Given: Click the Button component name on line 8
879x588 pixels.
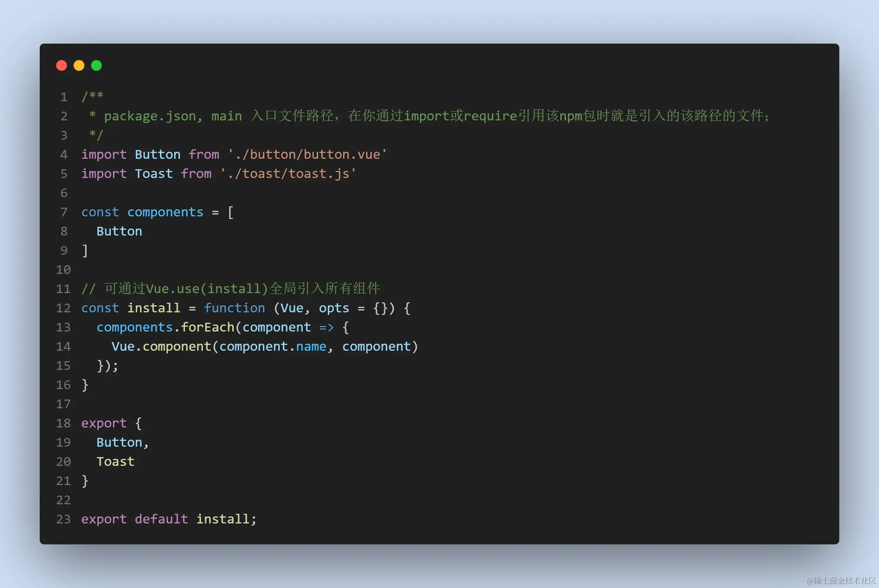Looking at the screenshot, I should coord(119,231).
